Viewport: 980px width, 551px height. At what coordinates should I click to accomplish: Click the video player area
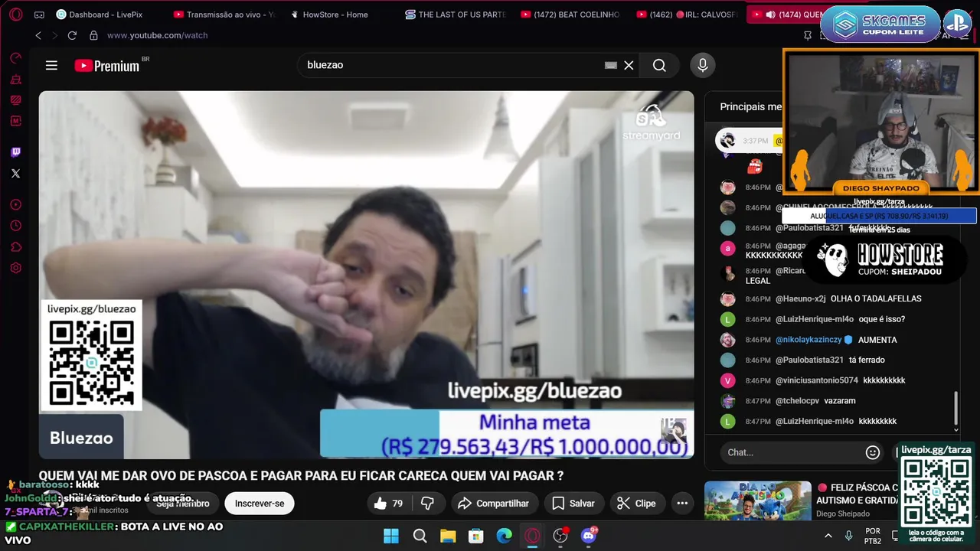[x=367, y=275]
